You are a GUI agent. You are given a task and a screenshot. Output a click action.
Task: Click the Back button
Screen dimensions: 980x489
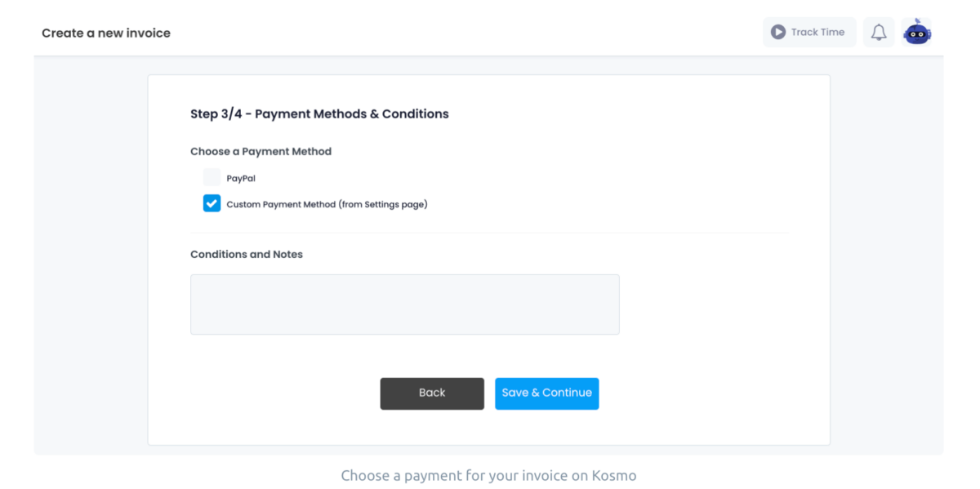click(432, 393)
